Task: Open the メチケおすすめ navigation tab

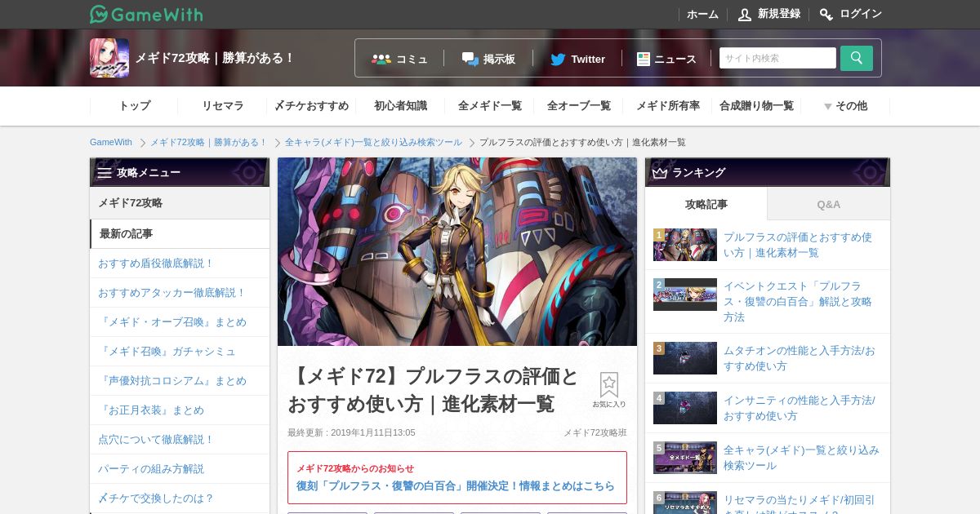Action: click(x=311, y=106)
